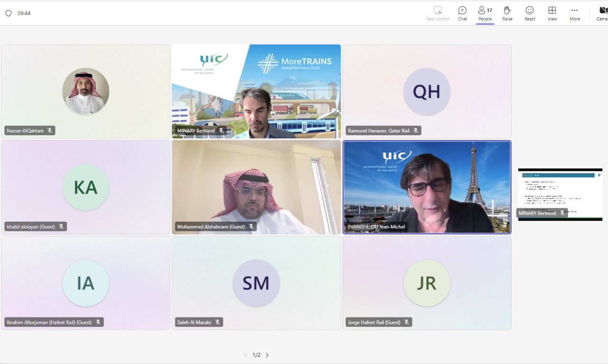Open the People participants panel

pos(484,13)
